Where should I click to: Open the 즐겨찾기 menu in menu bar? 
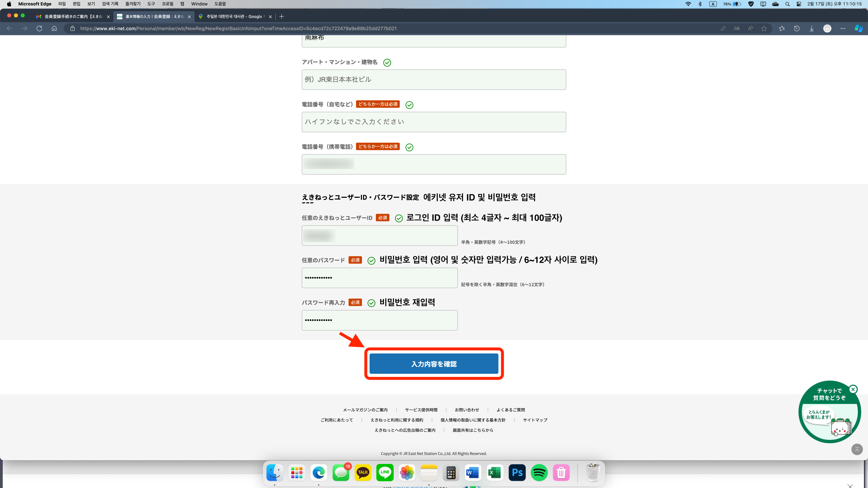[x=133, y=4]
